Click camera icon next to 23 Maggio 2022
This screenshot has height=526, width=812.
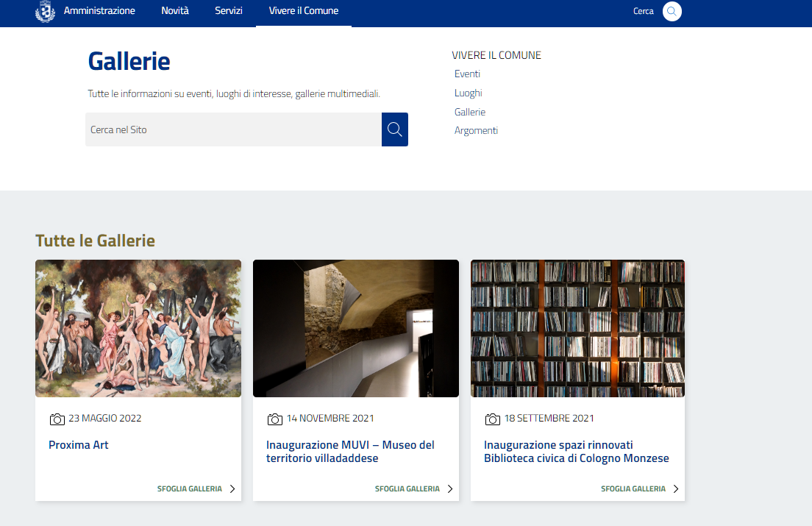click(57, 419)
